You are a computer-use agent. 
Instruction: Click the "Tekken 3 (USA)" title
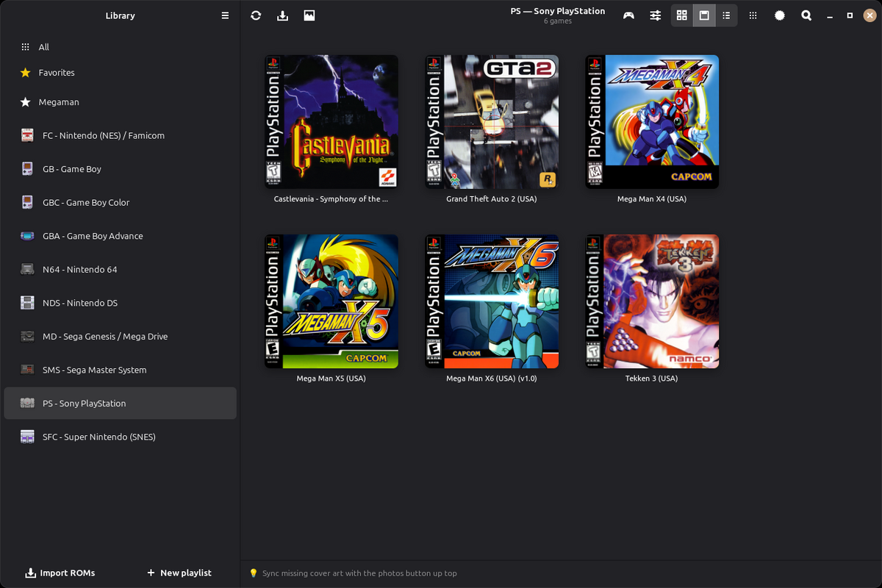(652, 379)
